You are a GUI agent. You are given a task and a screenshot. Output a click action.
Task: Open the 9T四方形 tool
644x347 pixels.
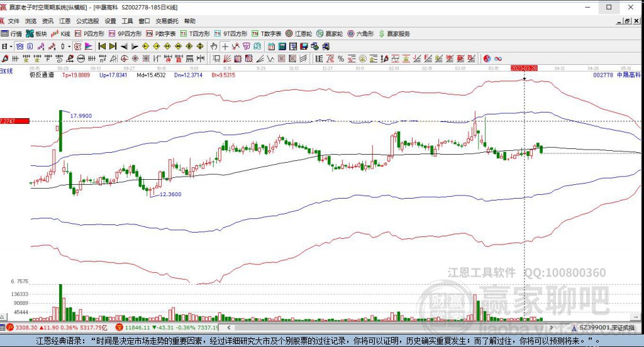click(231, 34)
